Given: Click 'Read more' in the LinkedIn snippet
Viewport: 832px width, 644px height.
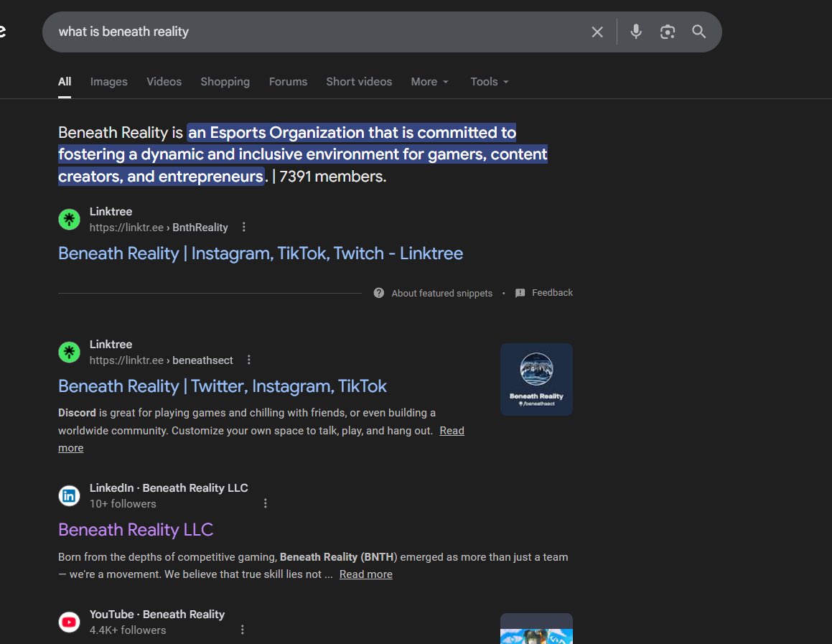Looking at the screenshot, I should (366, 574).
